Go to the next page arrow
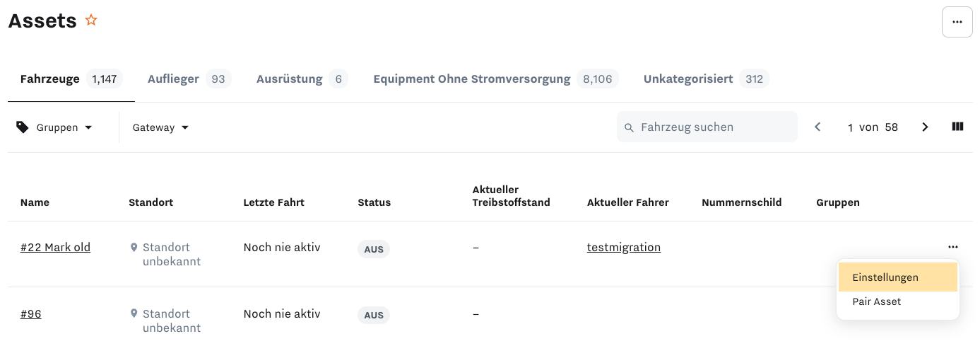 [x=925, y=127]
